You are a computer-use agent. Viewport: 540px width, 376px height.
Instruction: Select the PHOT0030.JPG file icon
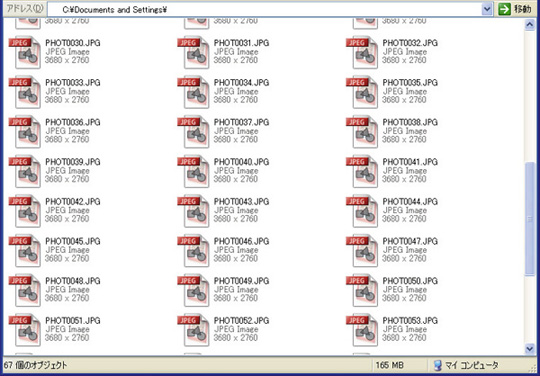pyautogui.click(x=25, y=53)
